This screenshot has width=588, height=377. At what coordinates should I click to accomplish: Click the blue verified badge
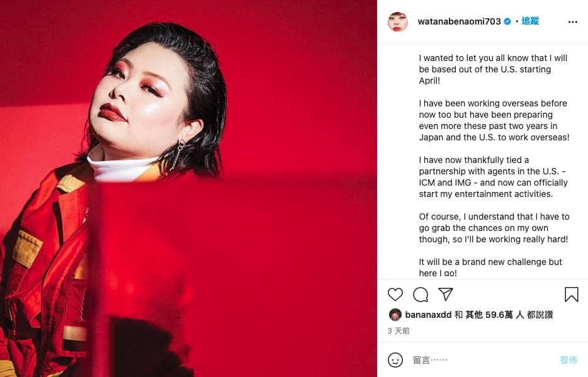coord(507,22)
